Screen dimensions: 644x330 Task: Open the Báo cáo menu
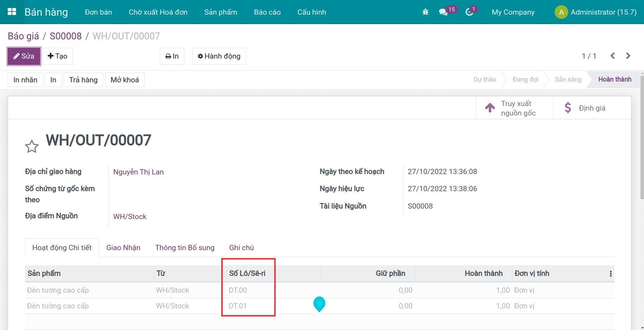click(x=267, y=12)
